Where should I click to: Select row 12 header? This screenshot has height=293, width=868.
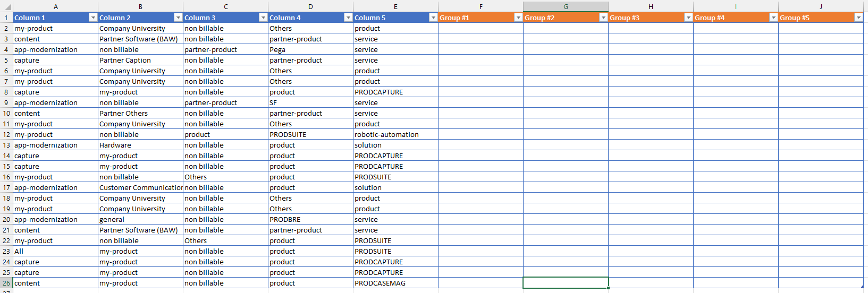(6, 134)
